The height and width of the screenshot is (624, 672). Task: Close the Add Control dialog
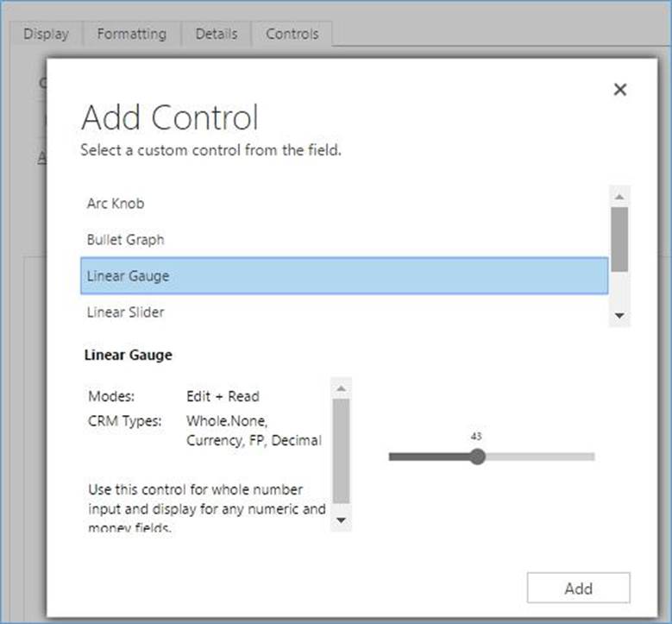(x=619, y=90)
